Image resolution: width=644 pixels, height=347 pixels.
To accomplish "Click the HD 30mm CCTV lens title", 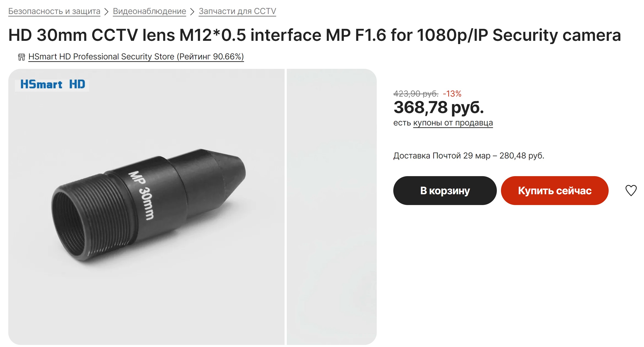I will (x=315, y=35).
